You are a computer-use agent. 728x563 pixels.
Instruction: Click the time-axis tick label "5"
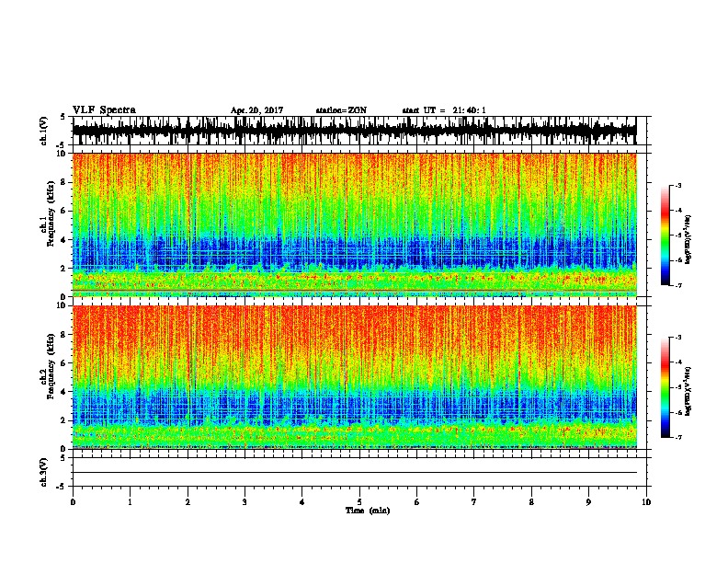[359, 502]
